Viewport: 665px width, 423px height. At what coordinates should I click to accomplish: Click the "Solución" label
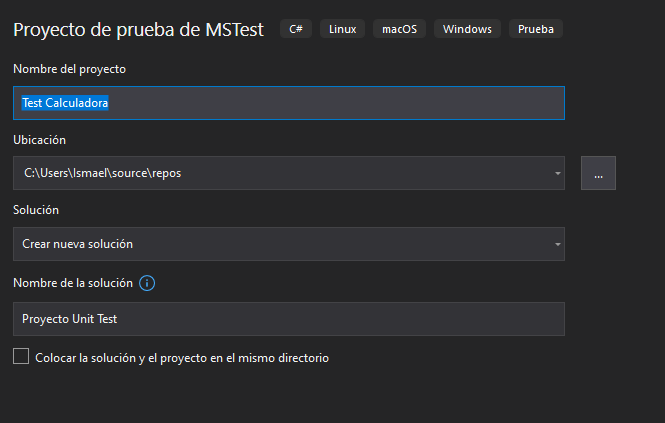(36, 210)
